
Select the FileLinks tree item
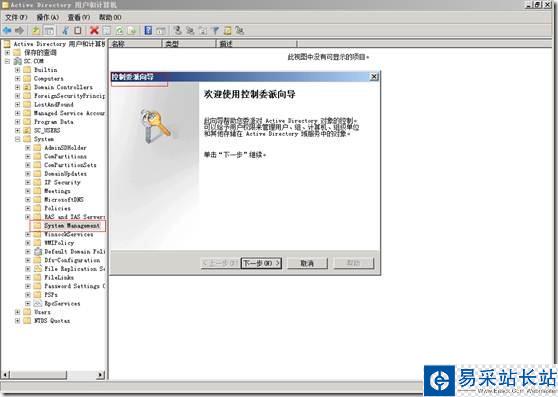point(59,277)
